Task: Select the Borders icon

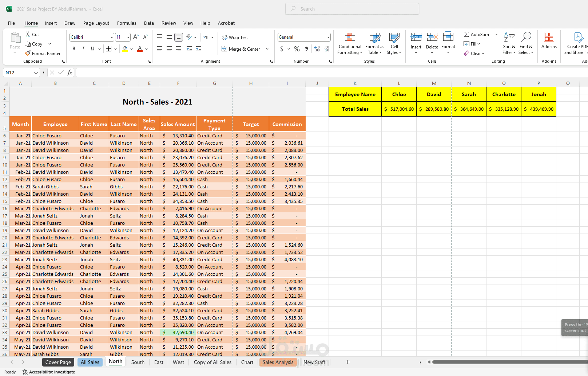Action: click(x=108, y=49)
